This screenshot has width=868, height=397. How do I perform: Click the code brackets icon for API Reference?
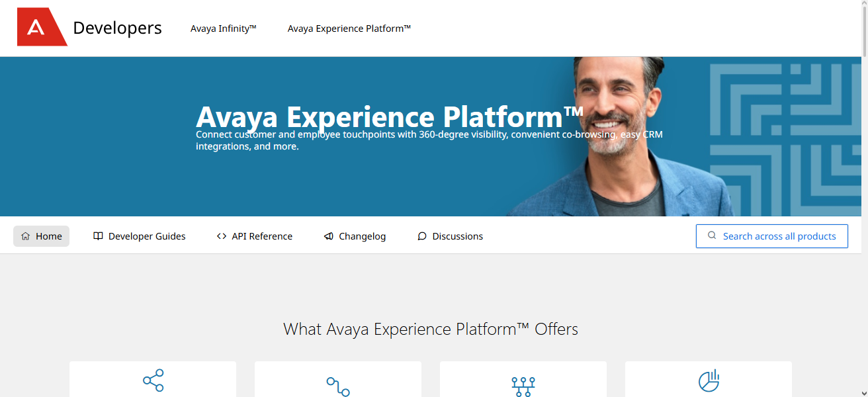click(222, 236)
